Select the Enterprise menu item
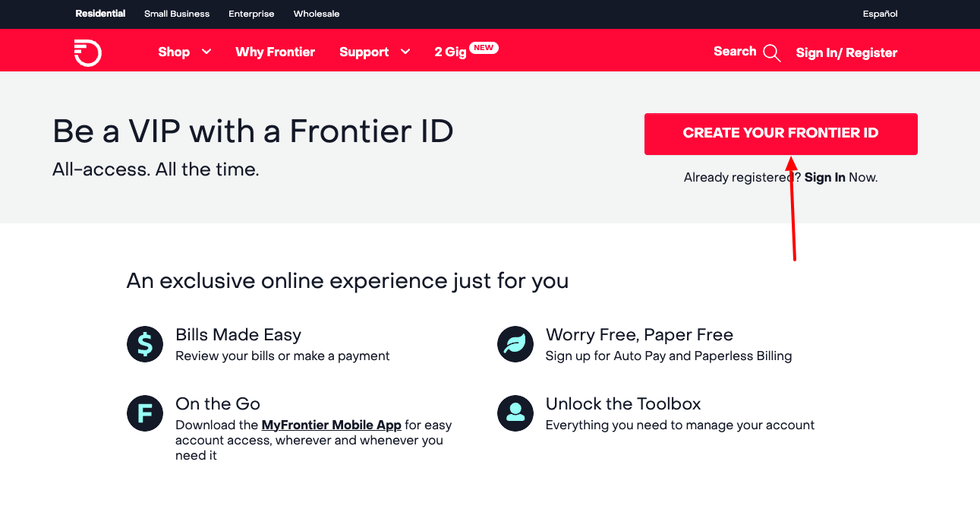Viewport: 980px width, 506px height. (x=251, y=13)
